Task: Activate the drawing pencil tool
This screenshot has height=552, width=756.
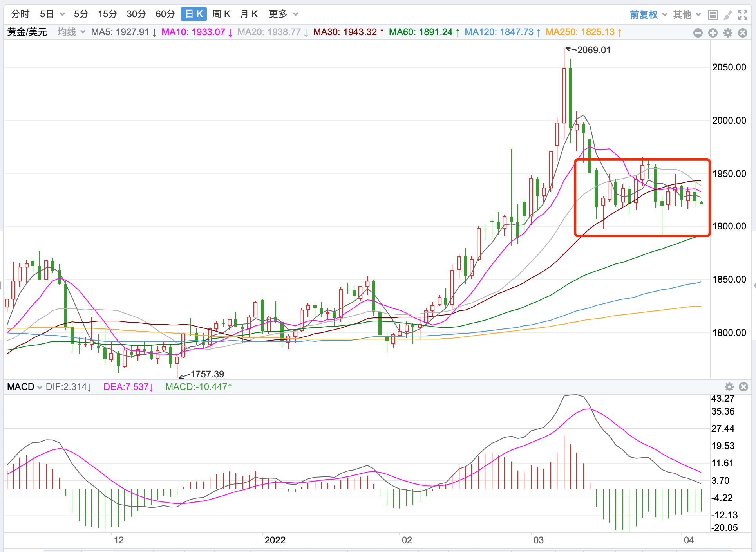Action: 728,15
